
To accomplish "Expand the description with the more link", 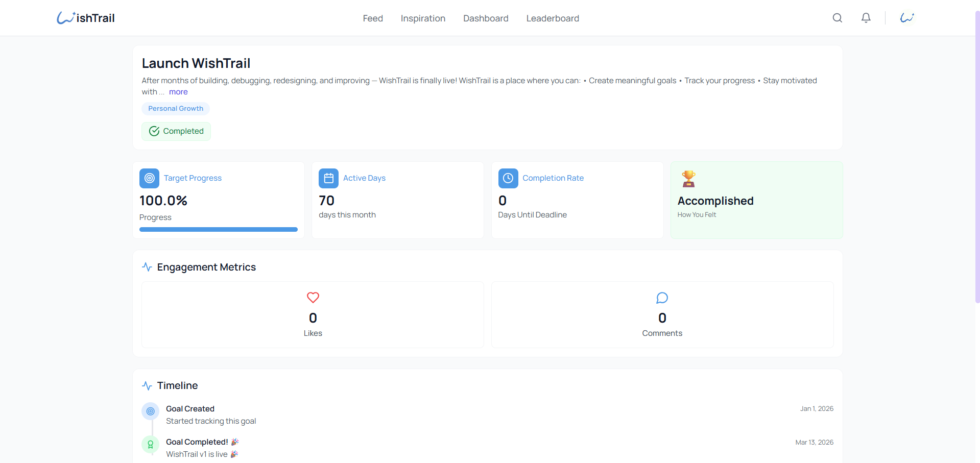I will pyautogui.click(x=178, y=92).
